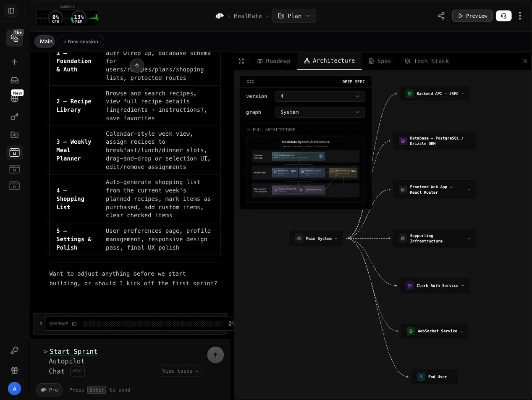Switch to the Architecture tab
The height and width of the screenshot is (400, 532).
[x=329, y=61]
